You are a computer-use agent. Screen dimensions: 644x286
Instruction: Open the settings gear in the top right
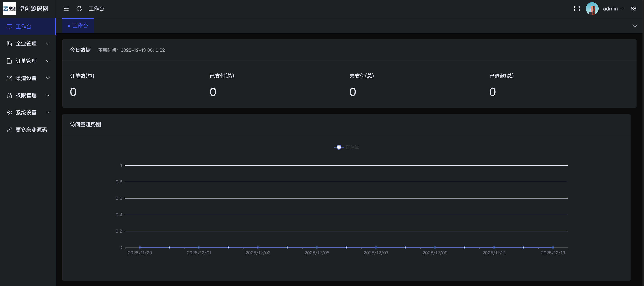[x=633, y=9]
